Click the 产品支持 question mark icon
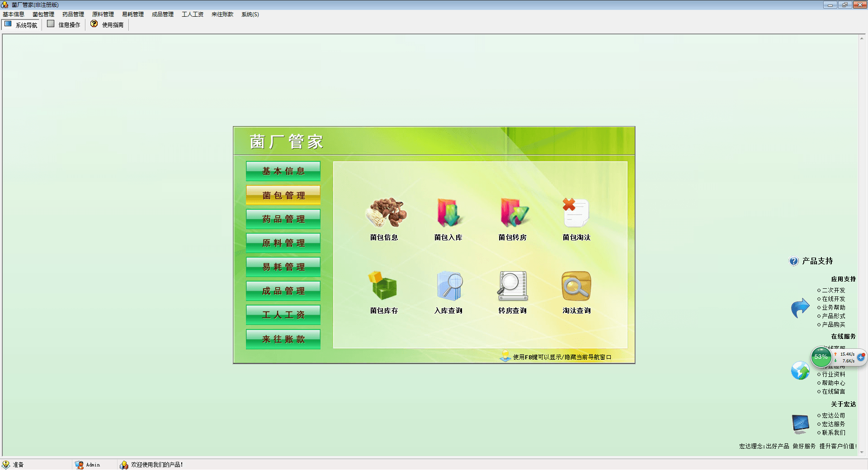Viewport: 868px width, 470px height. [x=794, y=261]
